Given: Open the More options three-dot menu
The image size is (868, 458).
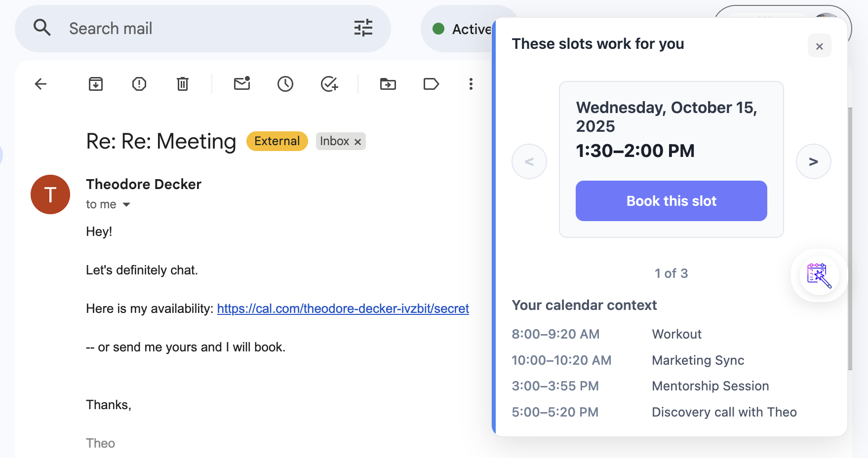Looking at the screenshot, I should [x=471, y=84].
